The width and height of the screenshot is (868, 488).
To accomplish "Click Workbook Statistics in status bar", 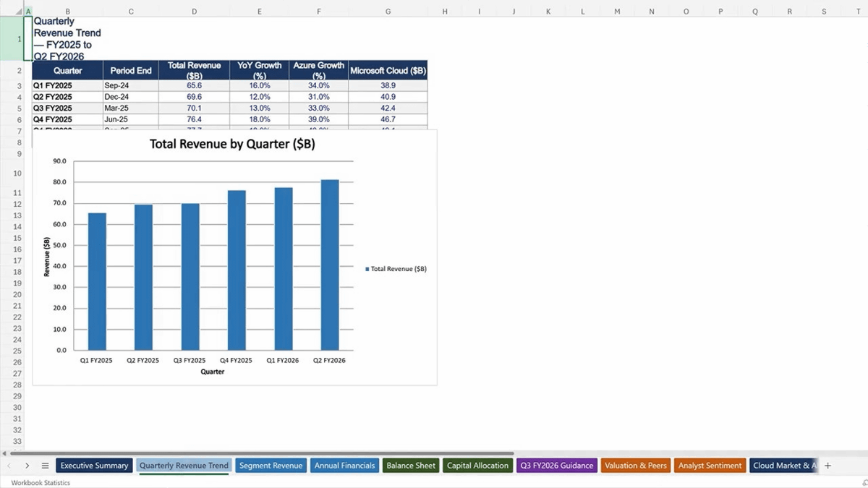I will (41, 482).
